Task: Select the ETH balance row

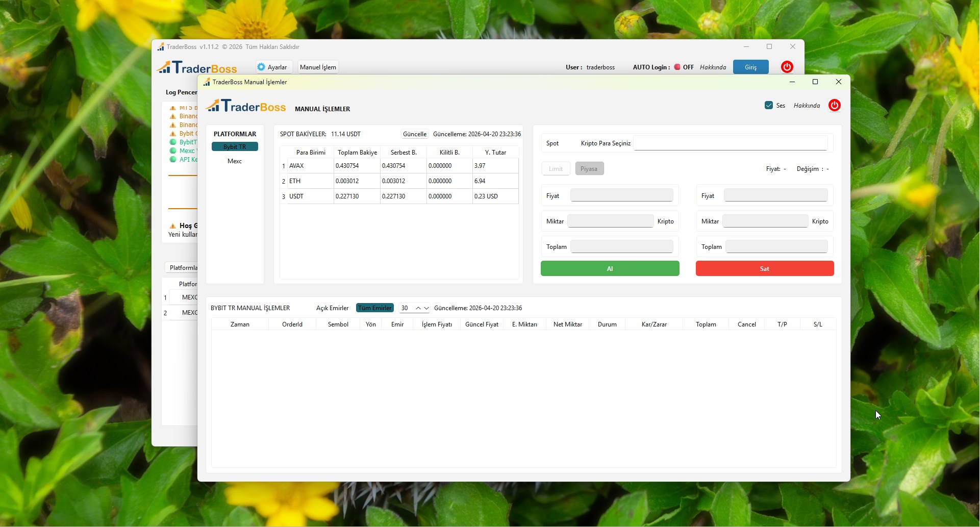Action: pos(399,181)
